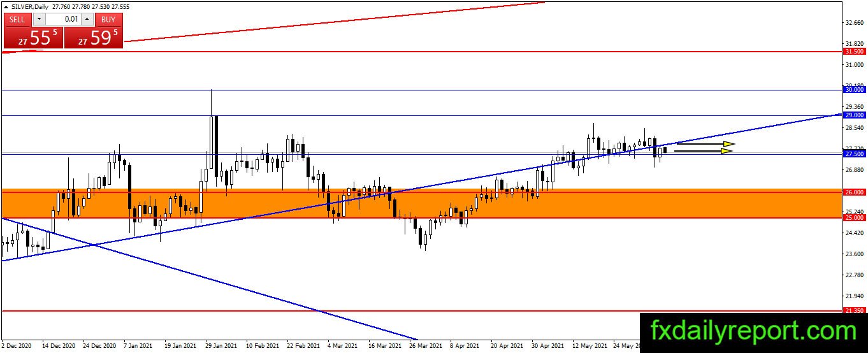
Task: Click the 22 Feb 2021 date label
Action: coord(303,346)
